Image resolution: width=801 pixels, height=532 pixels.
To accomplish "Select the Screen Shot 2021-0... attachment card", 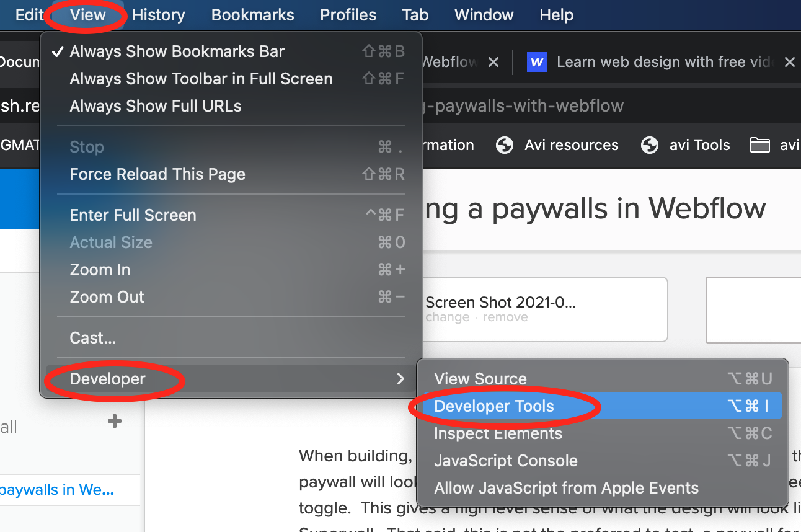I will (x=544, y=309).
